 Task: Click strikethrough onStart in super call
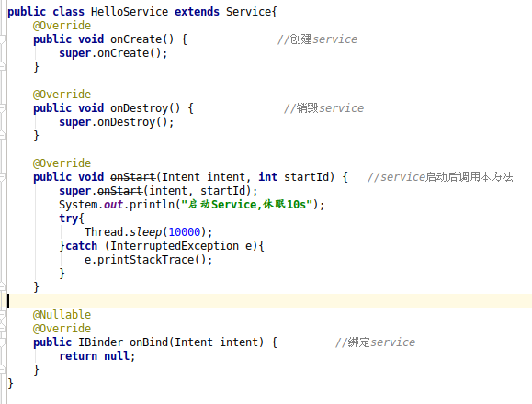pos(119,191)
